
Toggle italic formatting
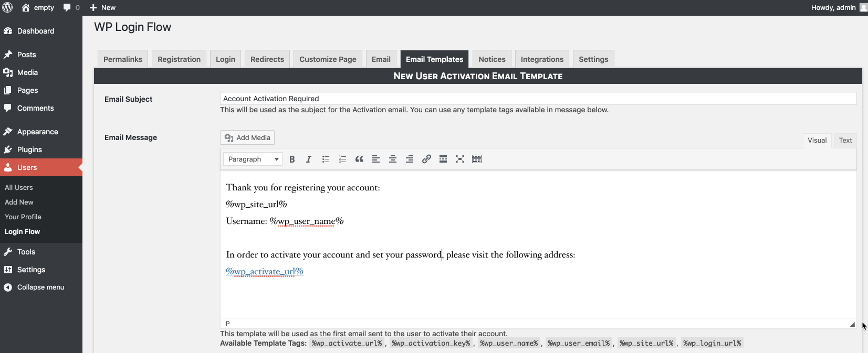[309, 159]
